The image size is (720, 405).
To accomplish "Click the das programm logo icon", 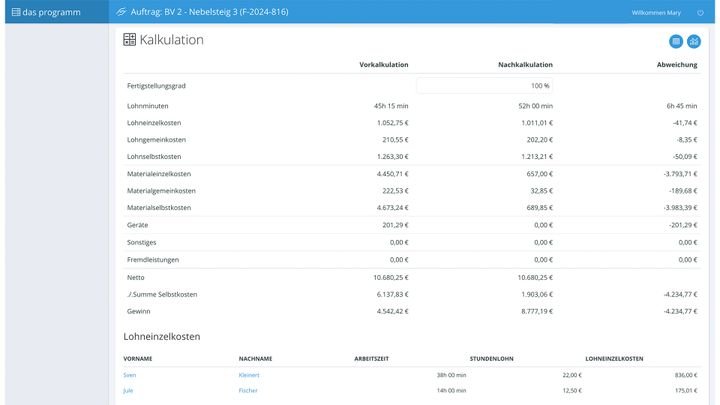I will pyautogui.click(x=15, y=13).
